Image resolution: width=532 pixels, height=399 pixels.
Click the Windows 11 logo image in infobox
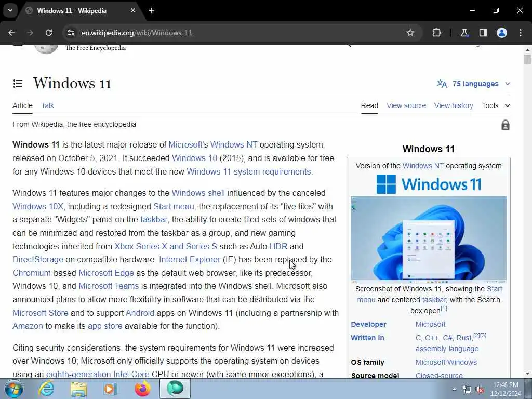tap(429, 184)
